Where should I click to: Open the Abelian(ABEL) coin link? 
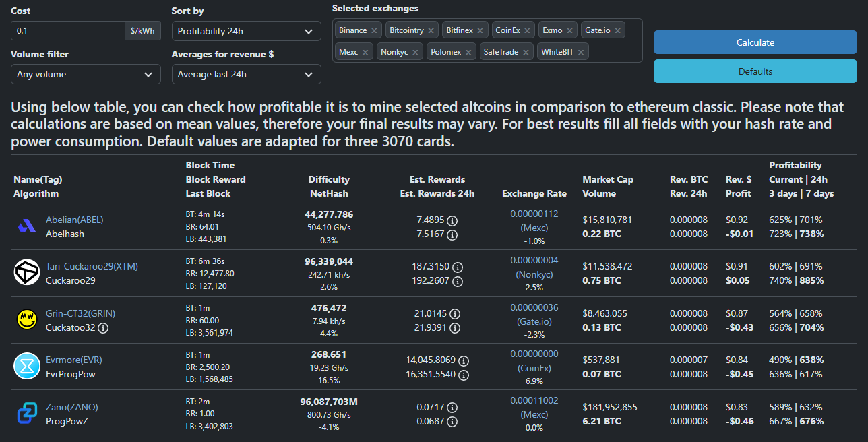tap(74, 220)
